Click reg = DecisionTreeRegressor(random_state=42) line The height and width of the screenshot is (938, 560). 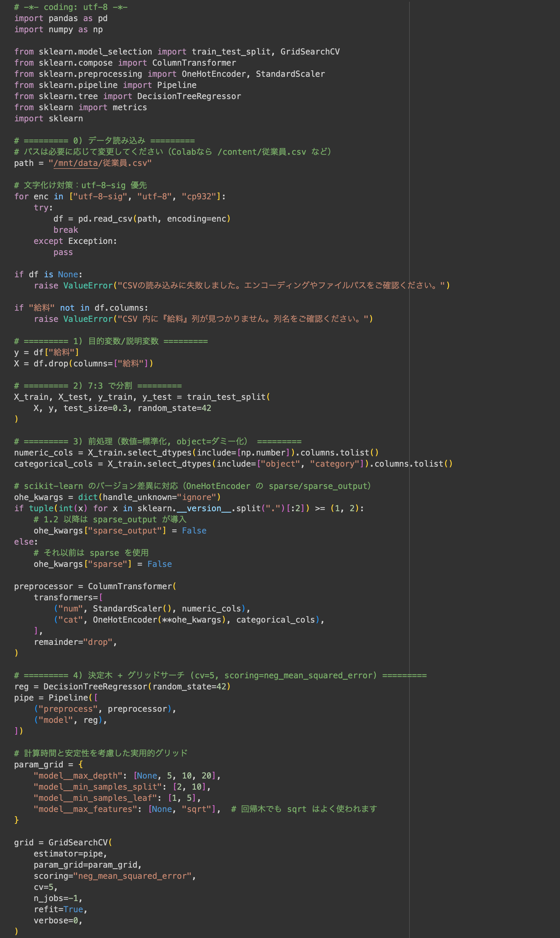(x=122, y=686)
